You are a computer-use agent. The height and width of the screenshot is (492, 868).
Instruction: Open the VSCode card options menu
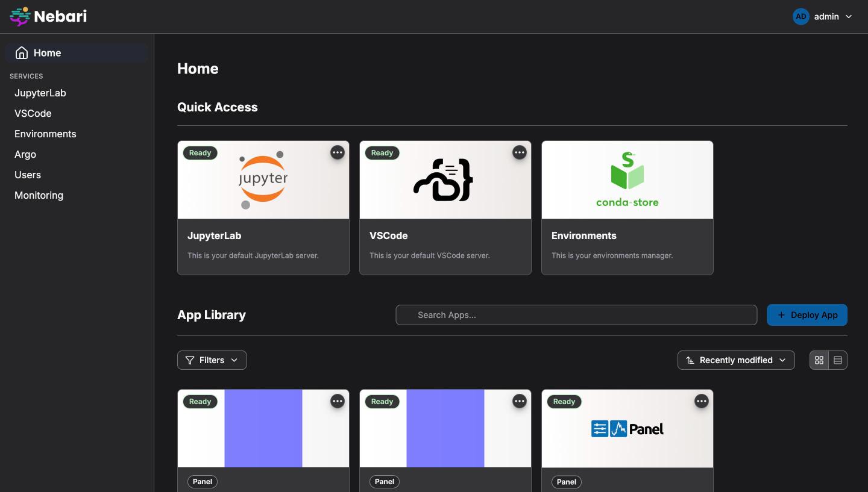520,153
